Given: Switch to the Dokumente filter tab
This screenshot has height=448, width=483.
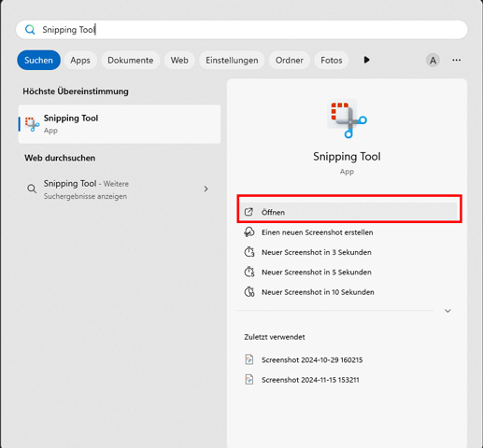Looking at the screenshot, I should point(131,60).
